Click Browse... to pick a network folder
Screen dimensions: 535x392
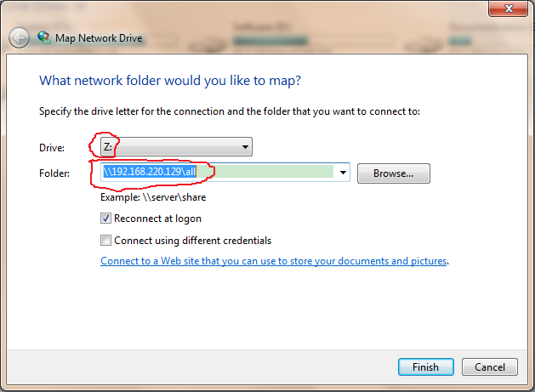click(394, 173)
